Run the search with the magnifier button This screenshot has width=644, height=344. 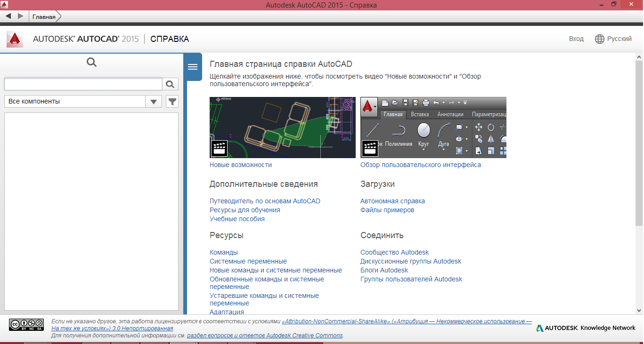[171, 84]
